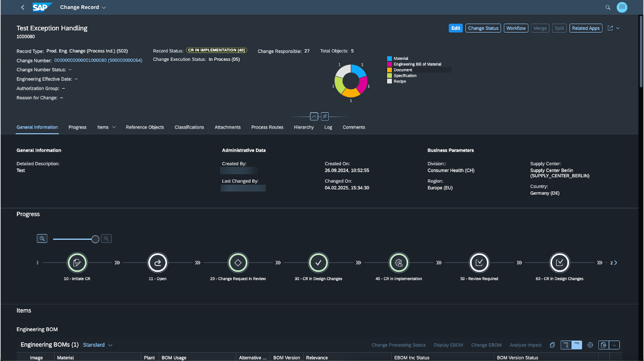Switch to the Progress tab
This screenshot has height=361, width=644.
click(x=77, y=128)
